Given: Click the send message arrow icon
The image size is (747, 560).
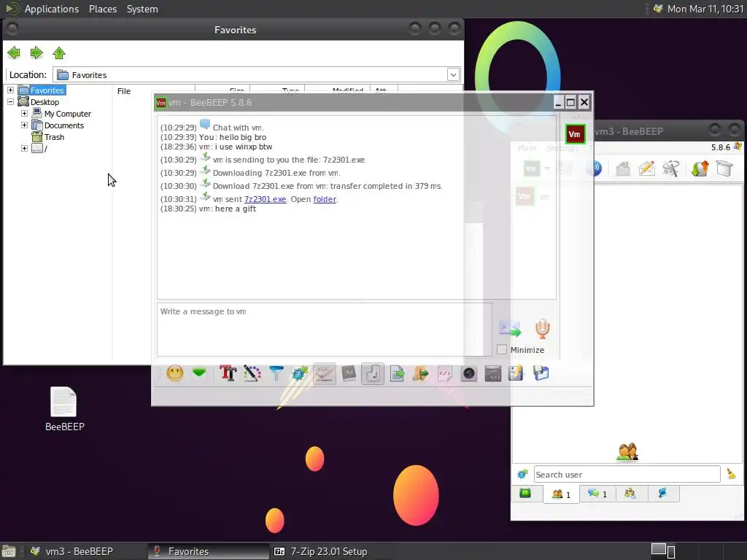Looking at the screenshot, I should 510,329.
